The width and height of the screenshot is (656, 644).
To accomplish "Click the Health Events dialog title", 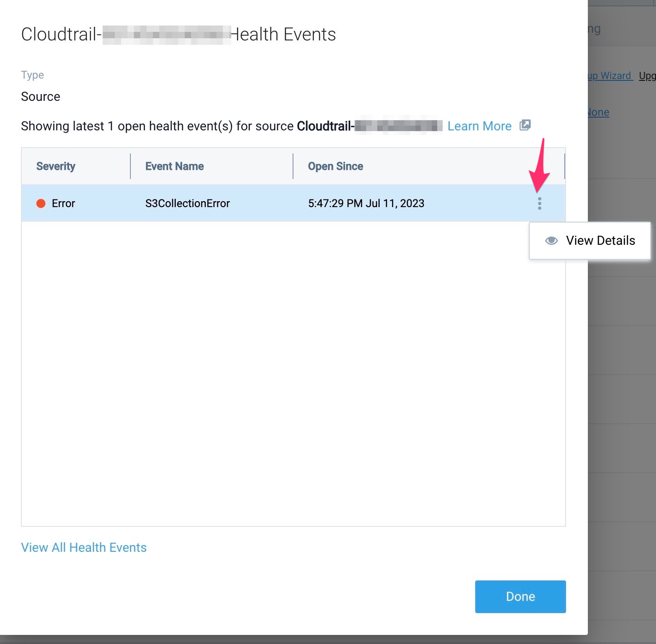I will [179, 34].
